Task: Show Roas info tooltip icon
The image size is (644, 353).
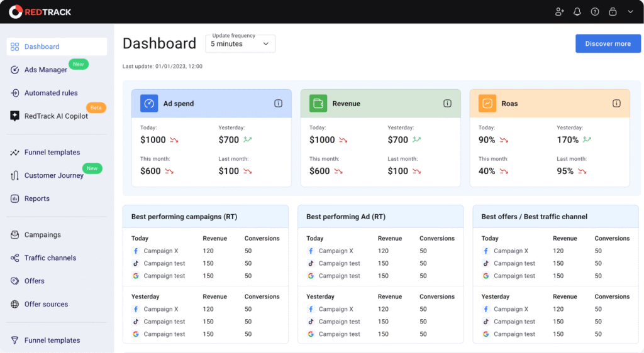Action: coord(616,103)
